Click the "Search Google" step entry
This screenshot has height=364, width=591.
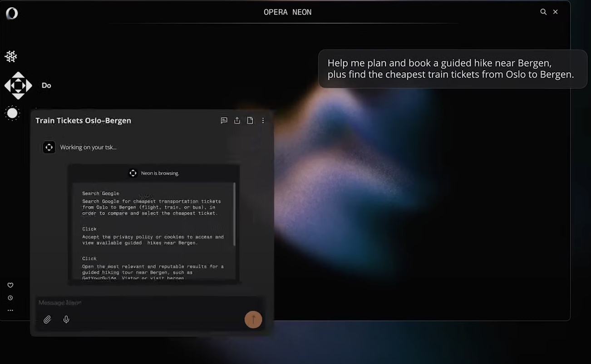pyautogui.click(x=101, y=193)
